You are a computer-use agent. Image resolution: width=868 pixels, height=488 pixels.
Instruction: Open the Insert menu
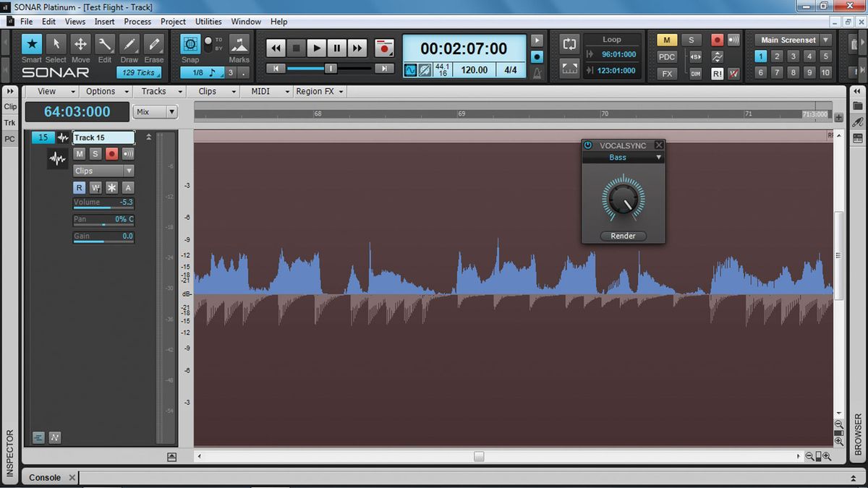pos(104,22)
